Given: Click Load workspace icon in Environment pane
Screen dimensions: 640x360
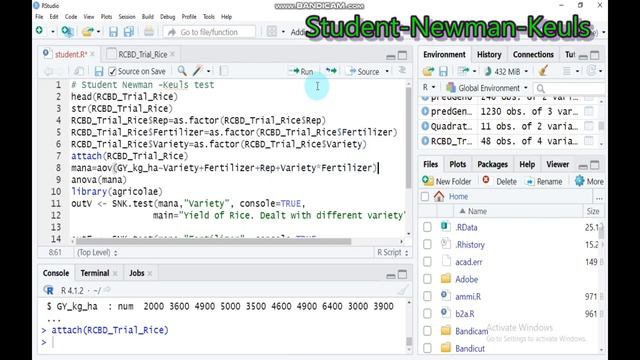Looking at the screenshot, I should pyautogui.click(x=428, y=71).
